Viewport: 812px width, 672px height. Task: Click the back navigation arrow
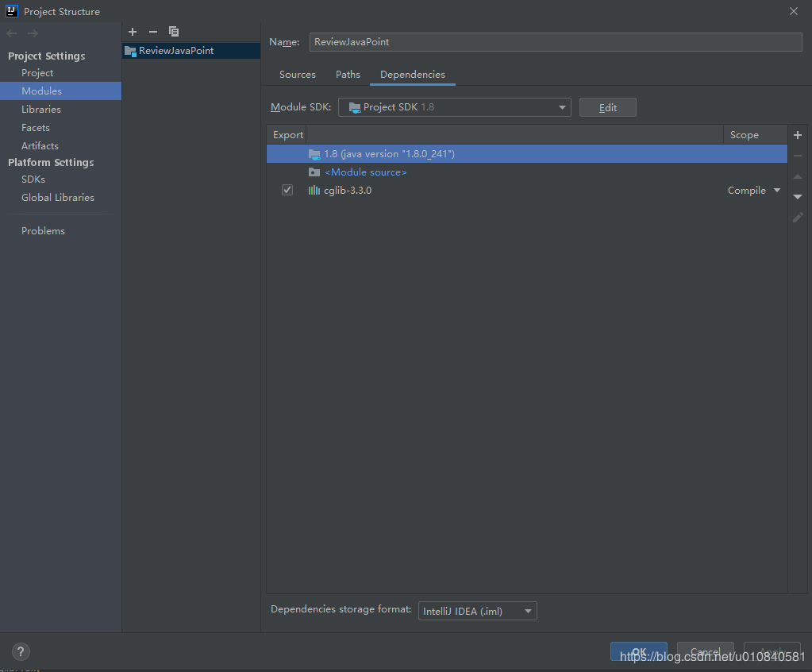pos(12,33)
